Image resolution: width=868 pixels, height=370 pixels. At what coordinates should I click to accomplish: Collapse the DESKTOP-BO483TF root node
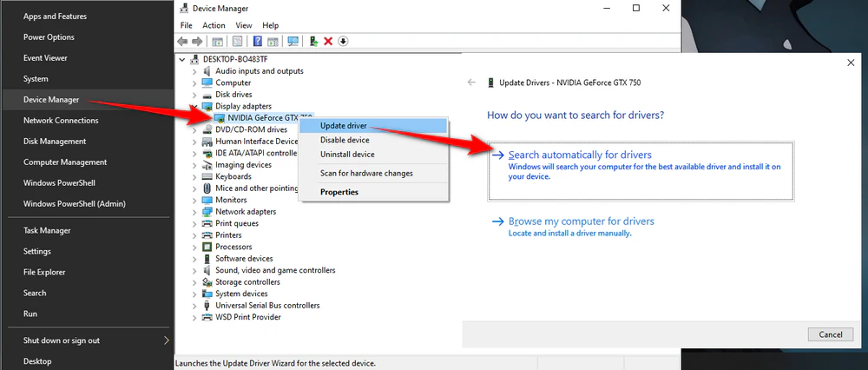click(x=181, y=59)
